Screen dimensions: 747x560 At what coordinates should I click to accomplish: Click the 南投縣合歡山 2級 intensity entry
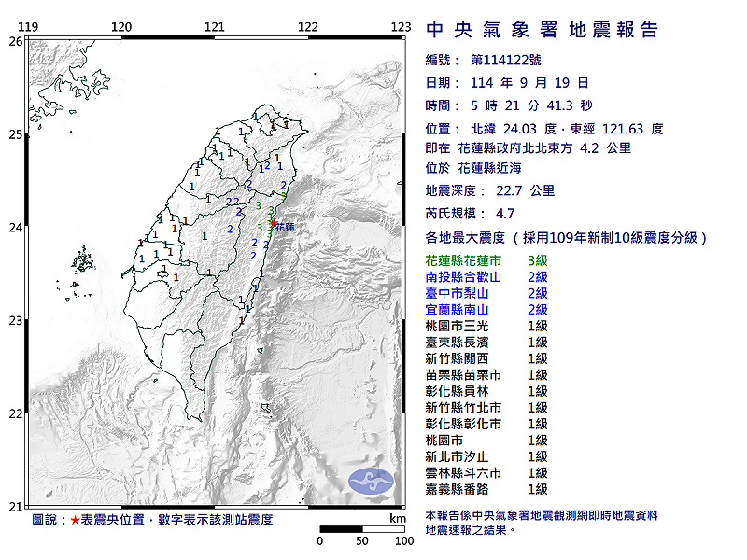click(x=486, y=277)
